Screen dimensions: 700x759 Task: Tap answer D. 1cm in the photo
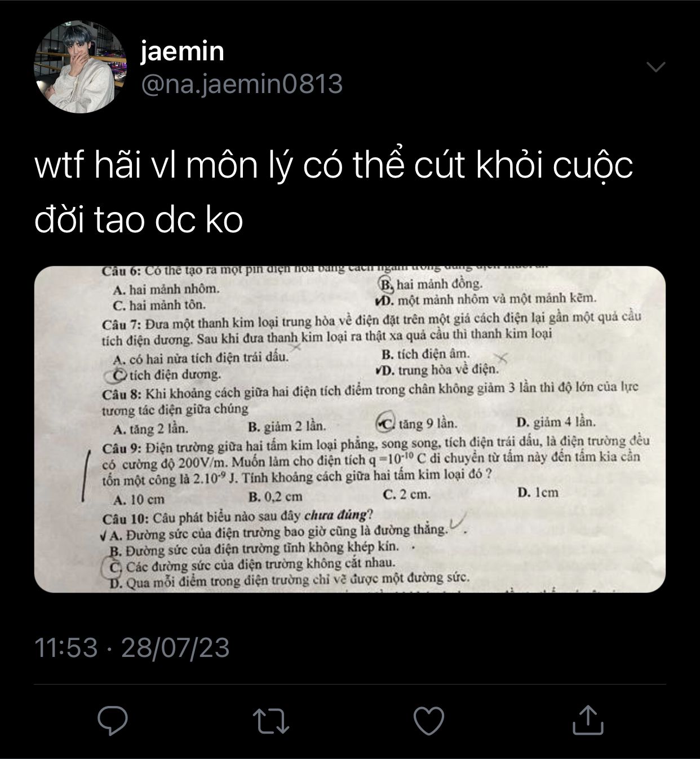[x=538, y=492]
